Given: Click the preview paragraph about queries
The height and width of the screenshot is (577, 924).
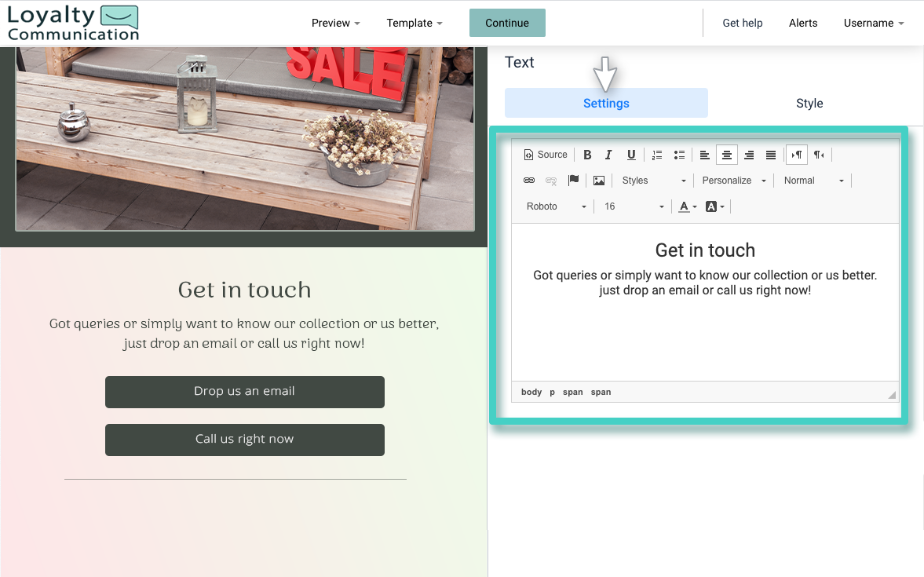Looking at the screenshot, I should (x=244, y=334).
